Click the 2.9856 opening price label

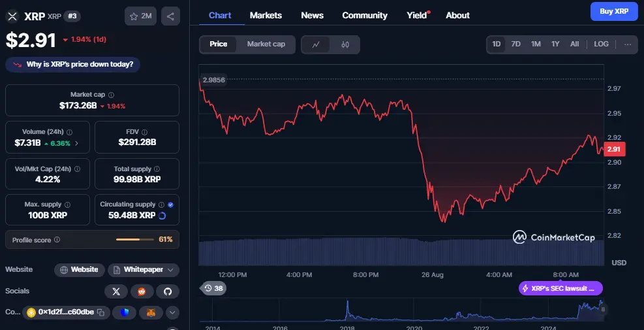213,80
